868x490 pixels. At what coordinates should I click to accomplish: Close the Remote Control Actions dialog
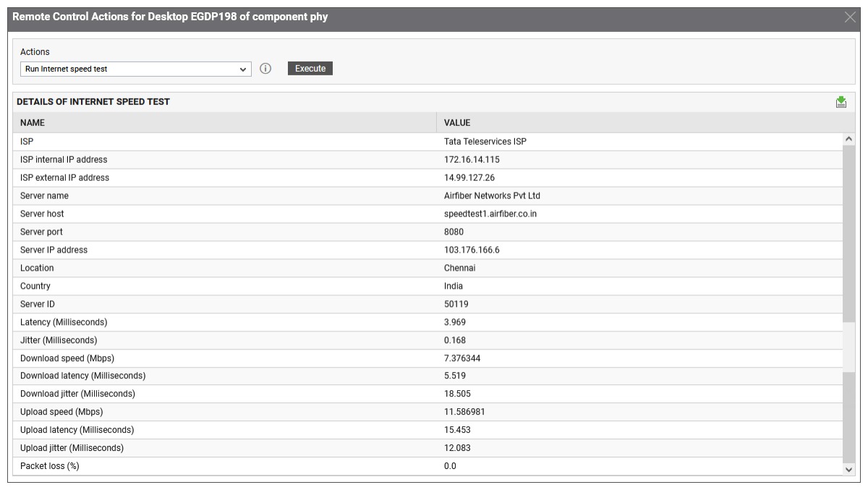click(850, 17)
